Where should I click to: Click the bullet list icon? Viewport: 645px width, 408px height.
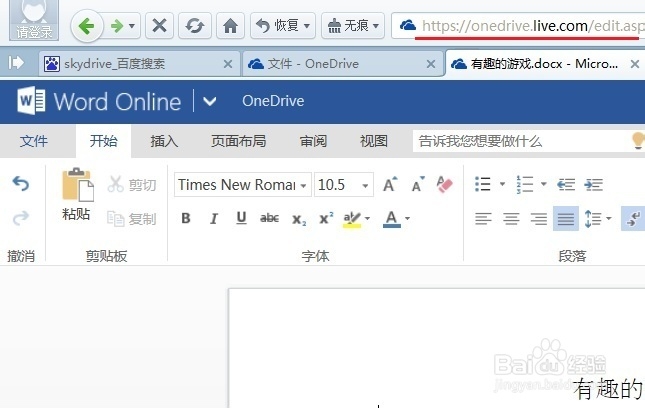tap(483, 184)
